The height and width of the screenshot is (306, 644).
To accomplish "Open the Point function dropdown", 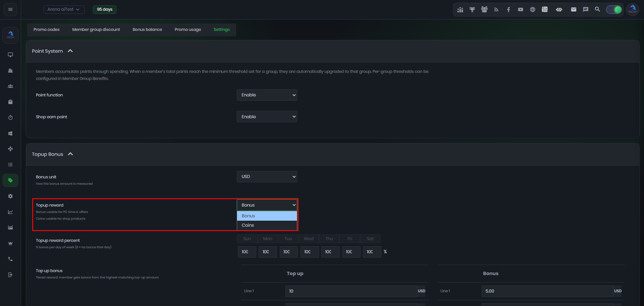I will (267, 95).
